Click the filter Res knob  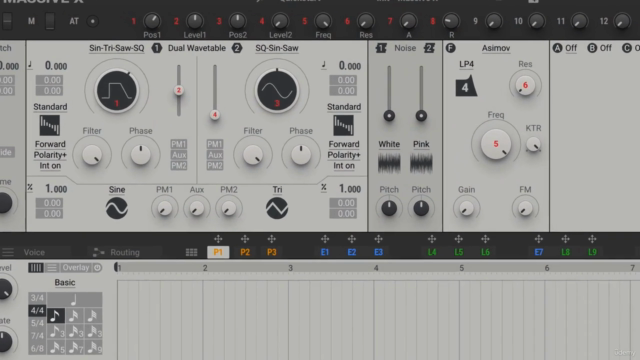[x=525, y=85]
